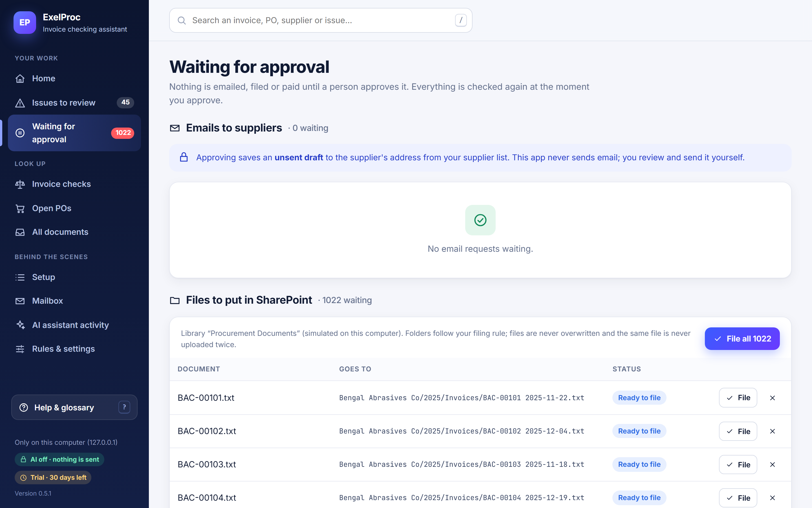The image size is (812, 508).
Task: Click the BAC-00101.txt file name
Action: (x=206, y=398)
